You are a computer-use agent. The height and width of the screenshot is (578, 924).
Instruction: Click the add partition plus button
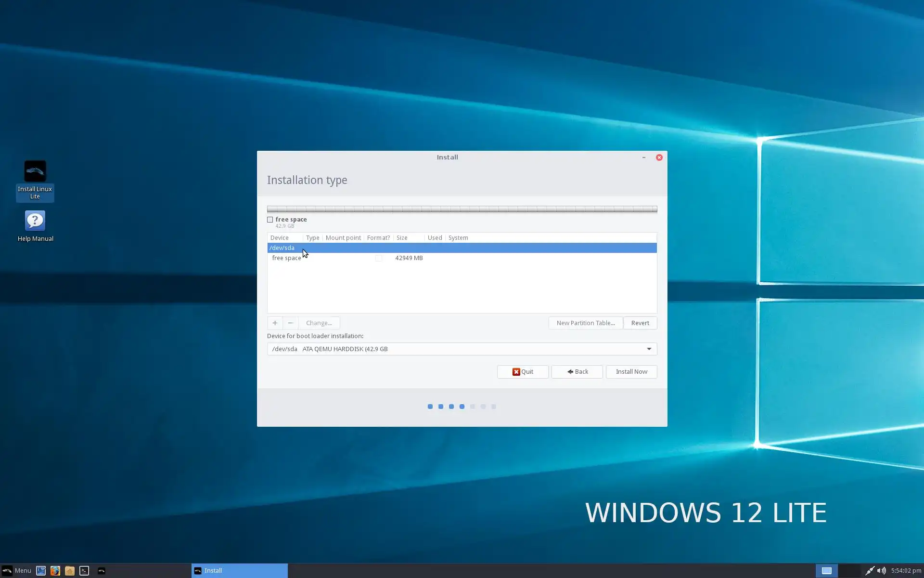tap(275, 323)
